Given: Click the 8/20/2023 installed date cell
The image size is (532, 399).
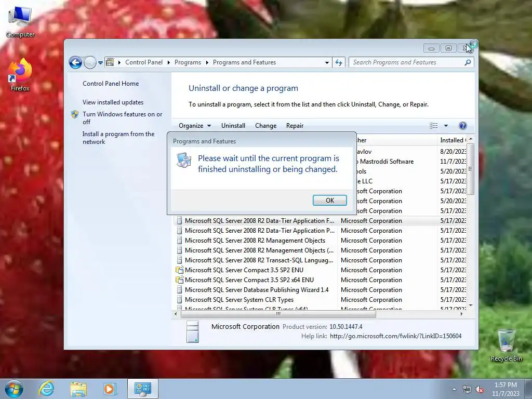Looking at the screenshot, I should pos(453,152).
